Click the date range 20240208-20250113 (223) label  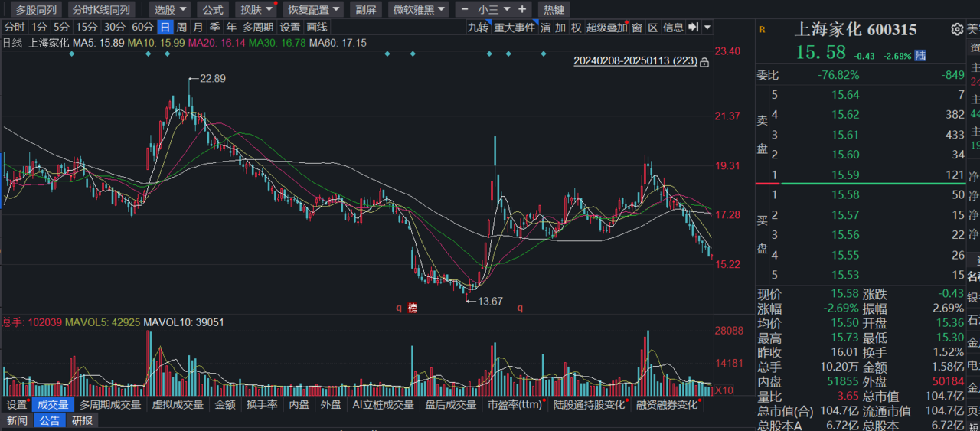point(635,61)
